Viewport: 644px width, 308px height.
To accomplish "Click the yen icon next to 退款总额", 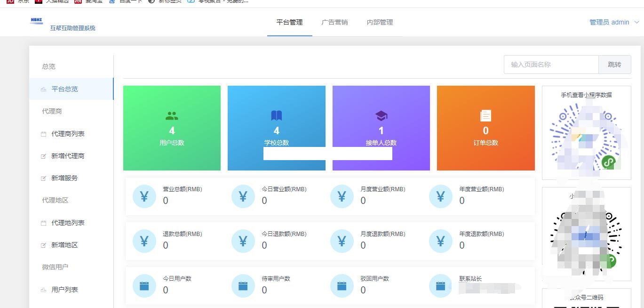I will 144,241.
